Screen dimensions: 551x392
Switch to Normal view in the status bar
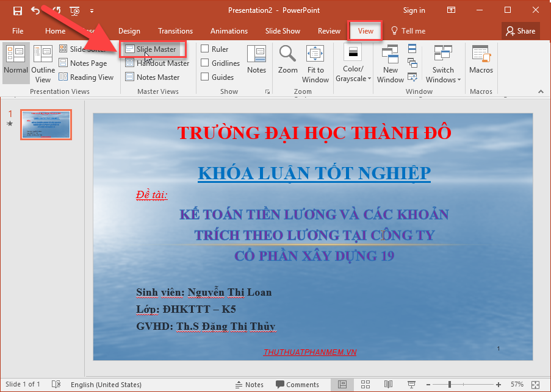tap(342, 385)
